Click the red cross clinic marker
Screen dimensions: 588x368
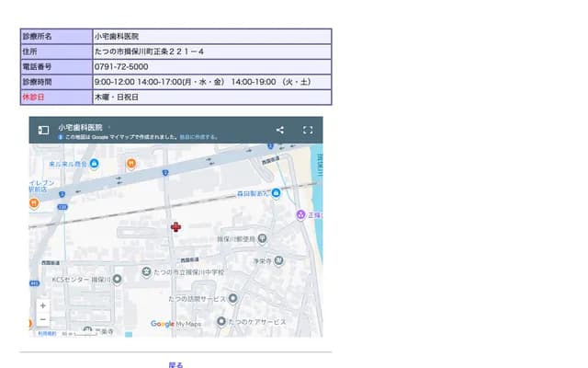(175, 226)
